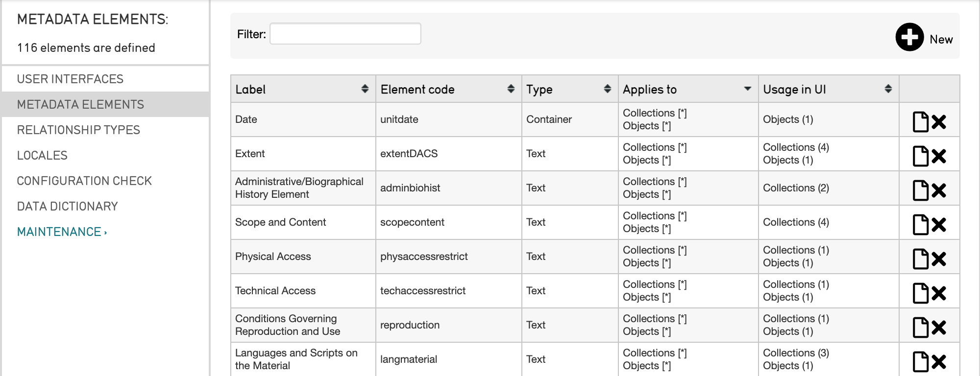Open Data Dictionary page

[x=67, y=206]
